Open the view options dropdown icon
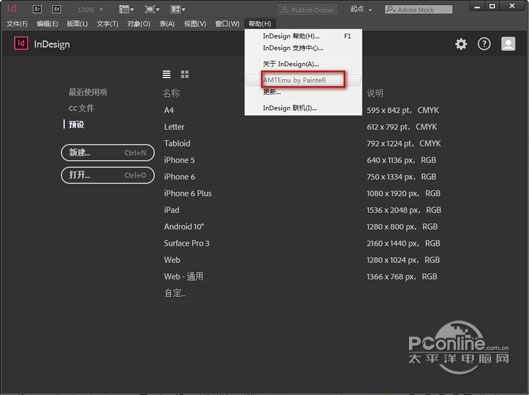The height and width of the screenshot is (395, 529). coord(126,9)
